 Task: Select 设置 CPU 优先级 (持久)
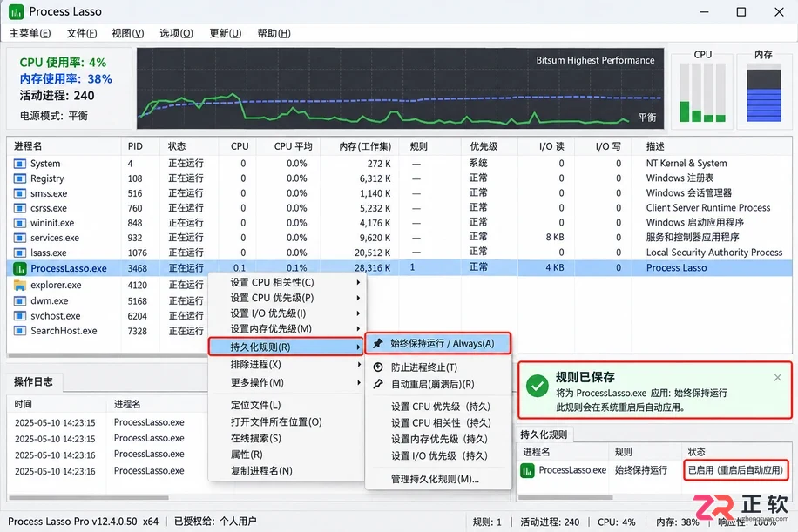(440, 407)
